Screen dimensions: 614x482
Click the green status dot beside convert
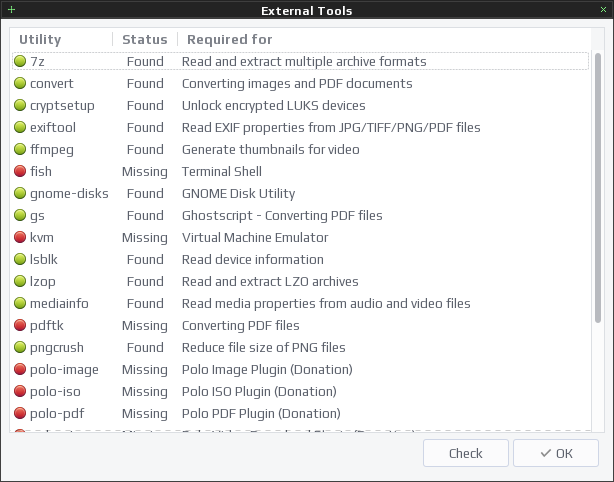tap(20, 83)
